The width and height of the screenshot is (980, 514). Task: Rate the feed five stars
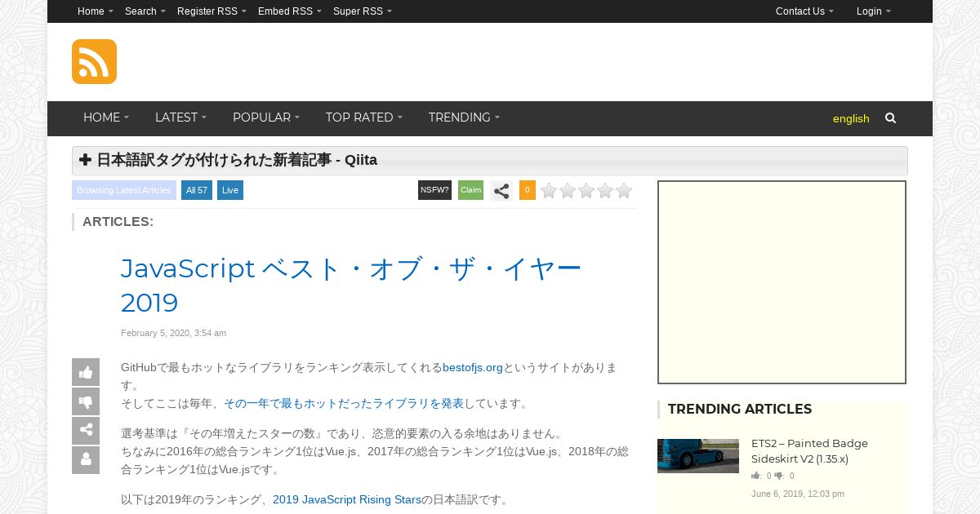(624, 191)
